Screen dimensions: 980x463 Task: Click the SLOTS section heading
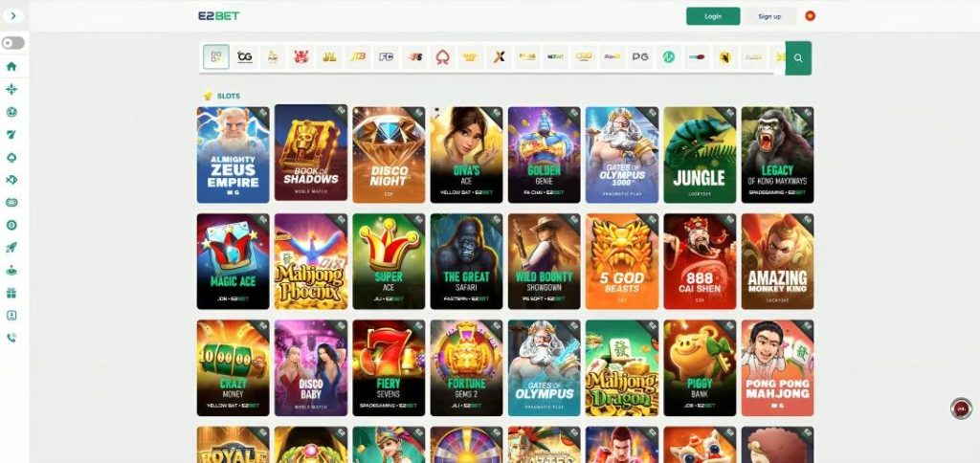click(228, 97)
